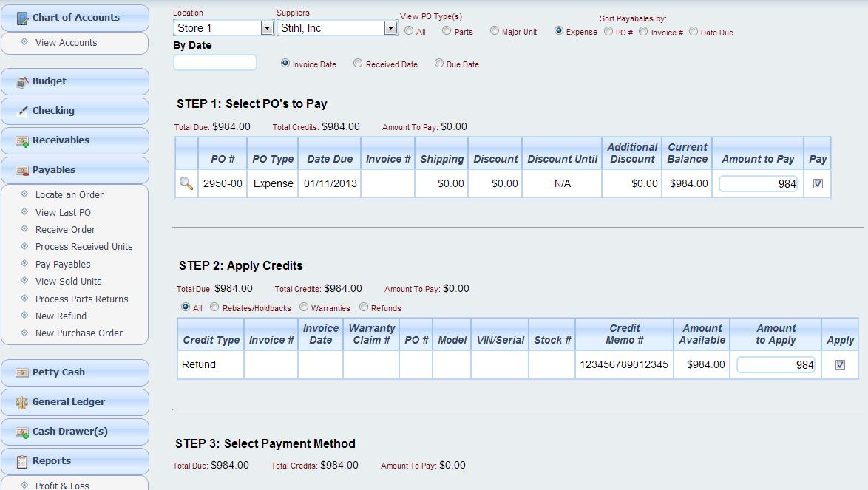Uncheck the Apply checkbox for Refund credit
Image resolution: width=868 pixels, height=490 pixels.
[x=840, y=364]
